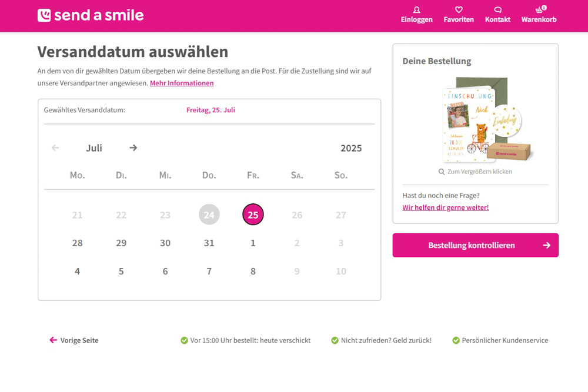Go back via Vorige Seite link

point(74,340)
